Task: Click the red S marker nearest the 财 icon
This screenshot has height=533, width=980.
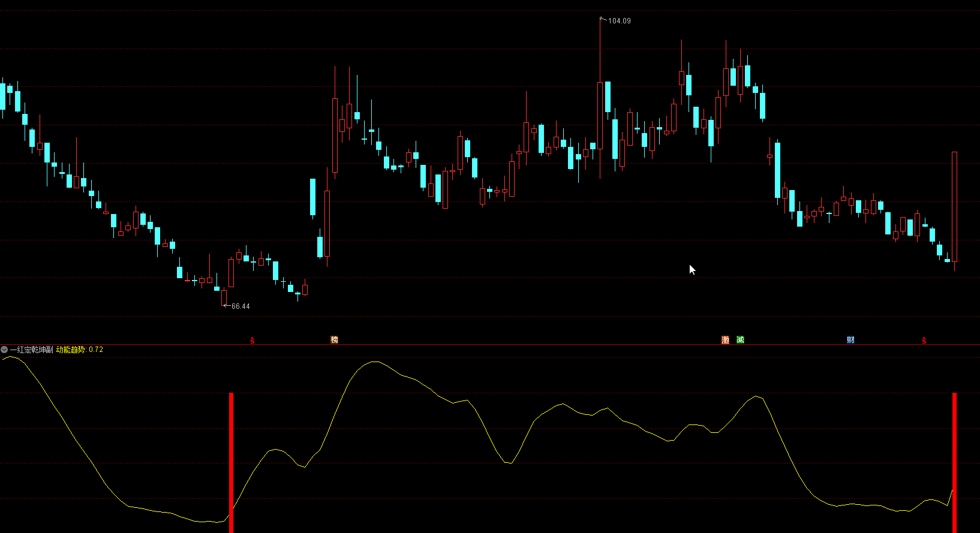Action: (924, 341)
